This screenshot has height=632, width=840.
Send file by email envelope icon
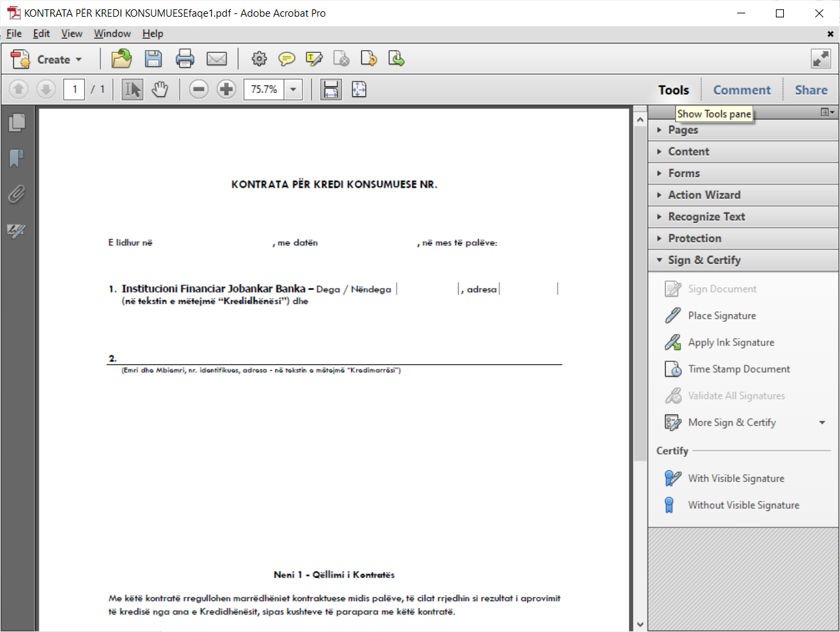216,59
